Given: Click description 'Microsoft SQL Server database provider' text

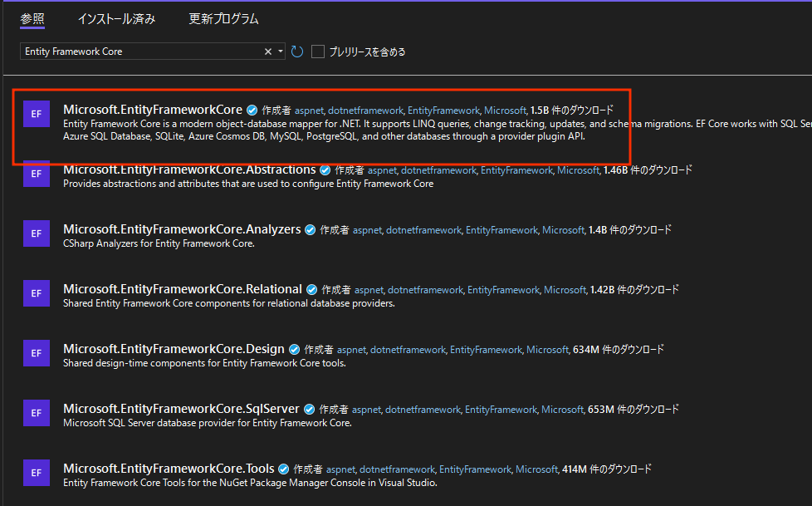Looking at the screenshot, I should (x=207, y=423).
